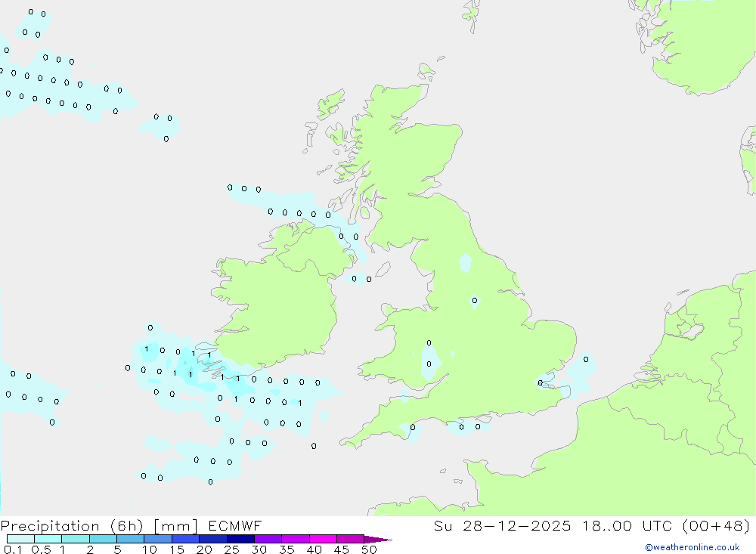Choose the 2–5 mm legend color box

(x=103, y=539)
